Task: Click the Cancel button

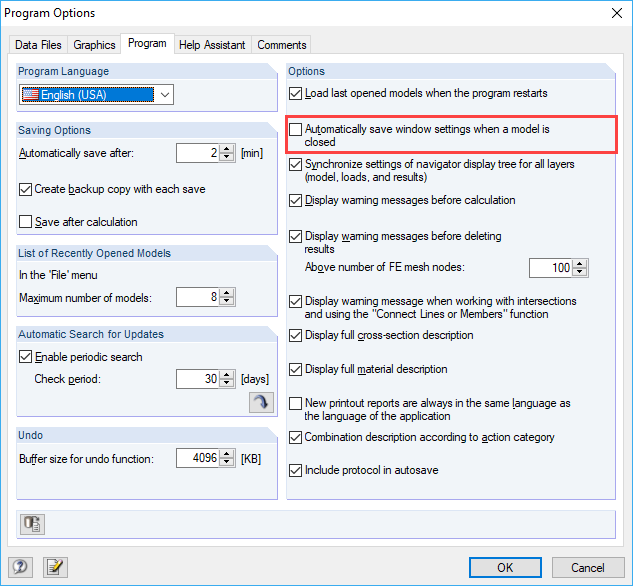Action: 588,567
